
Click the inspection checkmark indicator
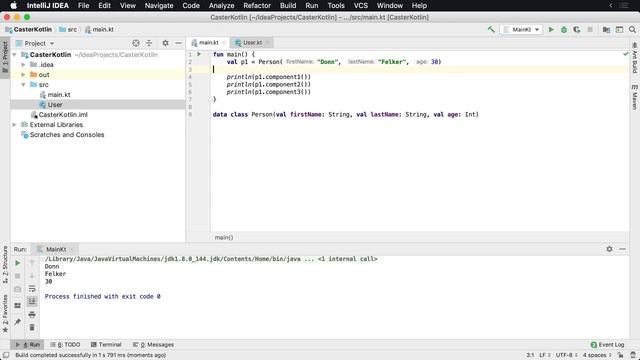coord(625,54)
